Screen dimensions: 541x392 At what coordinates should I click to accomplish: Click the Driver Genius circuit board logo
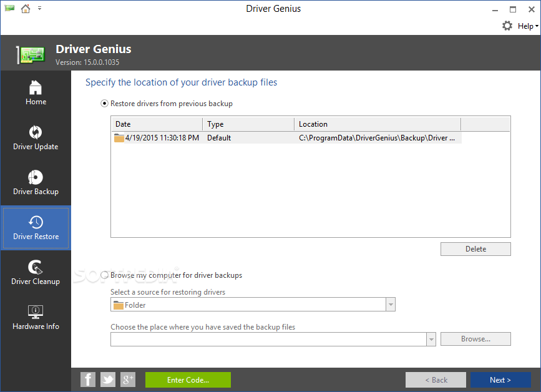pos(31,54)
